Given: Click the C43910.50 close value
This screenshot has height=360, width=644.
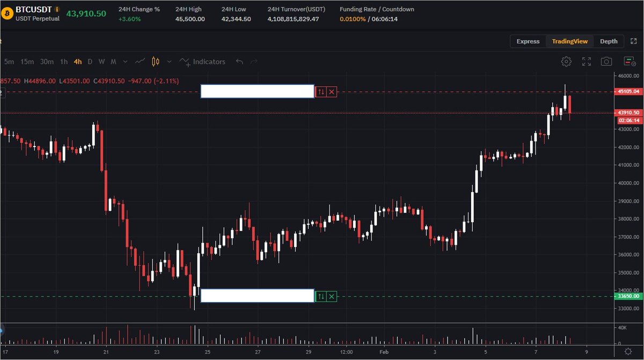Looking at the screenshot, I should tap(109, 81).
